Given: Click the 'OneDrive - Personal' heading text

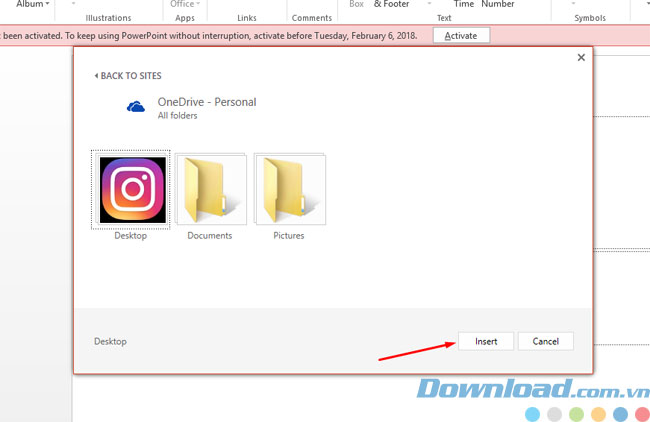Looking at the screenshot, I should (207, 102).
